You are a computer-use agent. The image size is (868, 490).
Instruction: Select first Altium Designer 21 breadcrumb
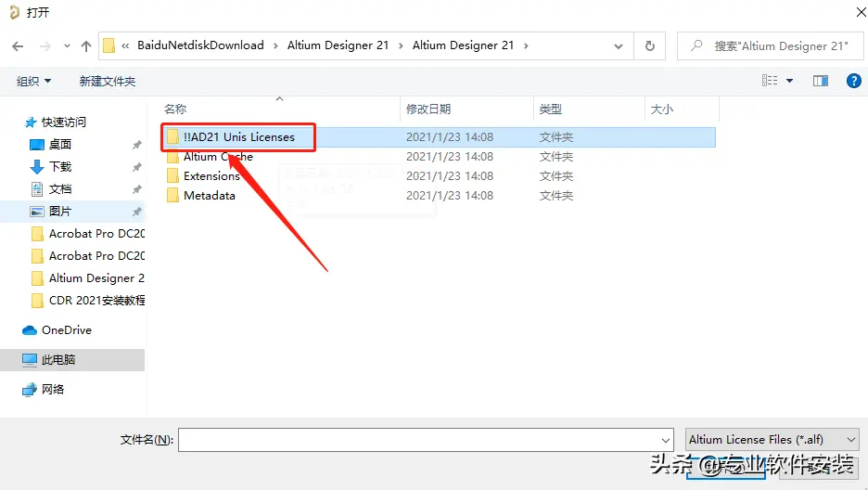(x=338, y=45)
